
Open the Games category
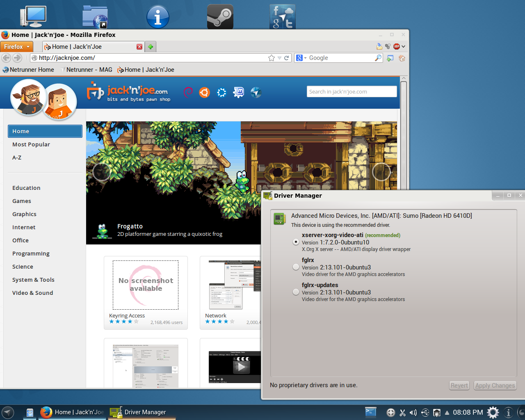pyautogui.click(x=22, y=201)
